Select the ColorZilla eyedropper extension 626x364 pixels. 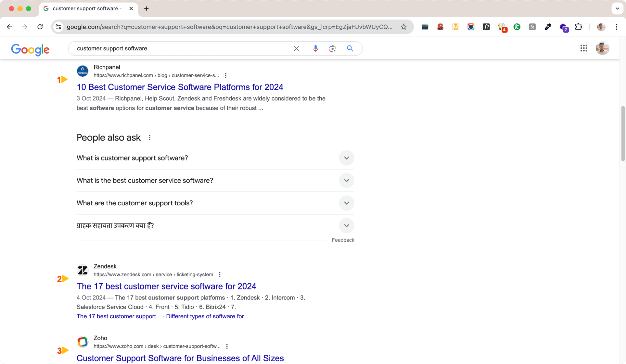click(548, 27)
